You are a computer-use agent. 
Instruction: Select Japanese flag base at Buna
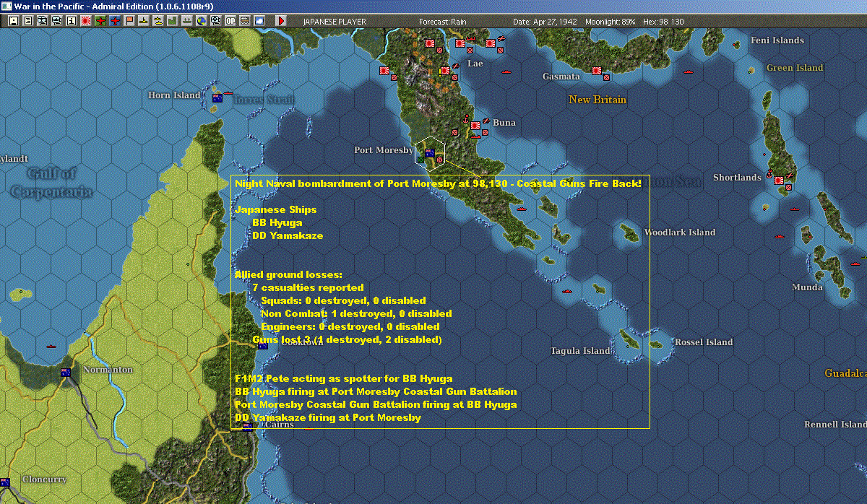[x=475, y=126]
